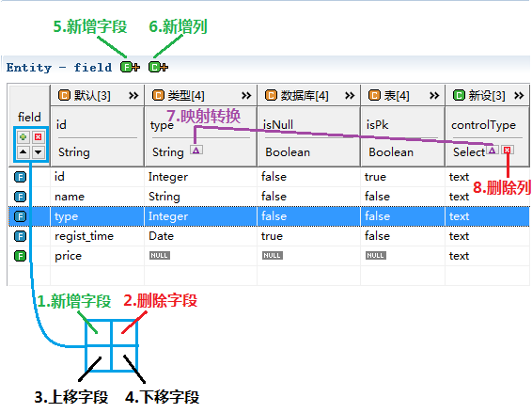Delete controlType column with red X icon
This screenshot has height=413, width=532.
tap(508, 150)
